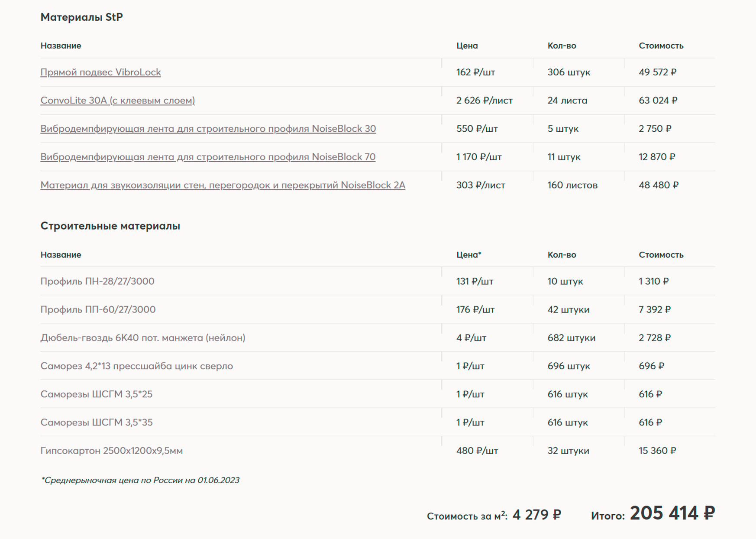The image size is (756, 539).
Task: Click the Цена header in StP materials table
Action: pyautogui.click(x=467, y=45)
